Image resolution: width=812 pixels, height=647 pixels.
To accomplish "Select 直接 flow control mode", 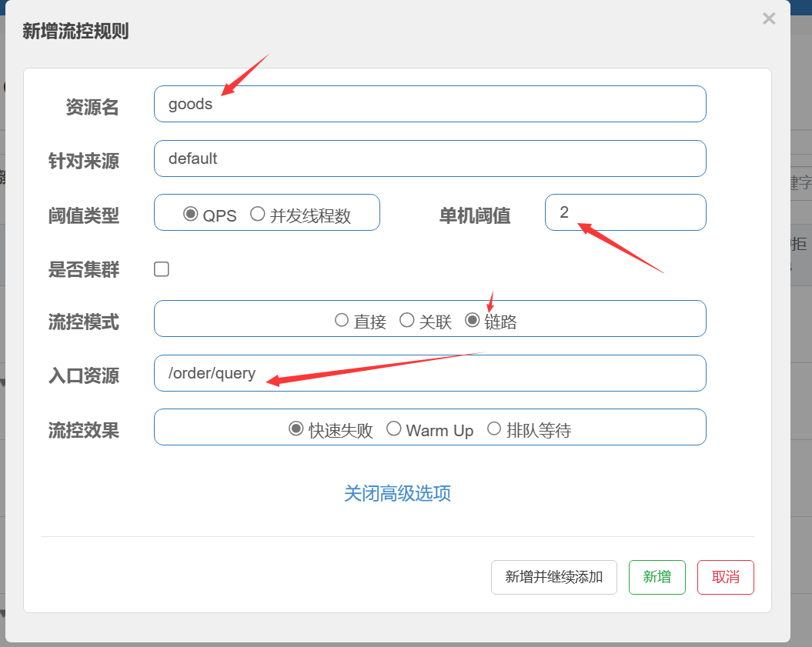I will pos(341,320).
